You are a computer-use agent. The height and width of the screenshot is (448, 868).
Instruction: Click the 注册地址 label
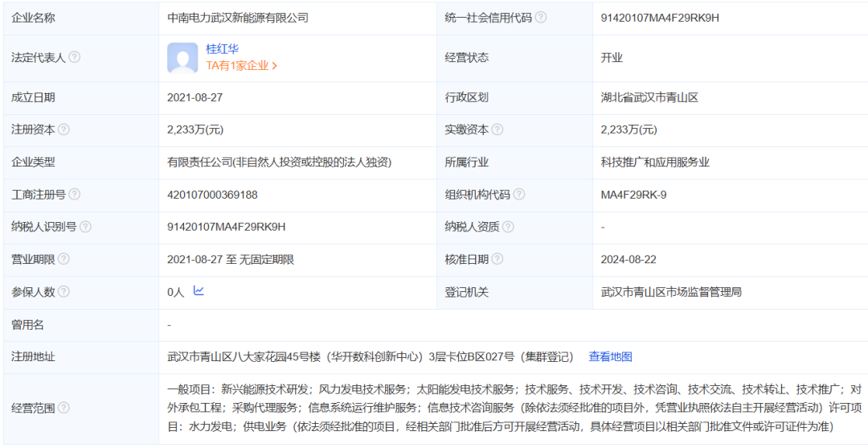click(x=33, y=356)
